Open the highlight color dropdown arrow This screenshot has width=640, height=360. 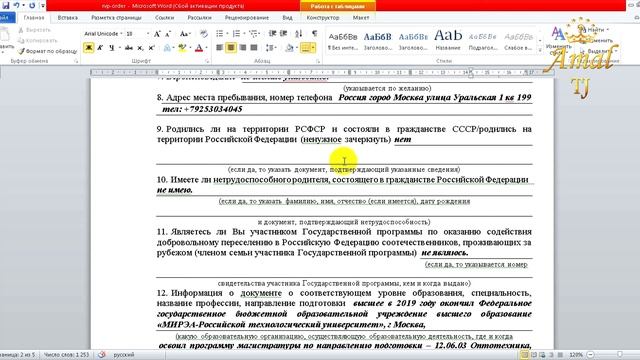[190, 48]
